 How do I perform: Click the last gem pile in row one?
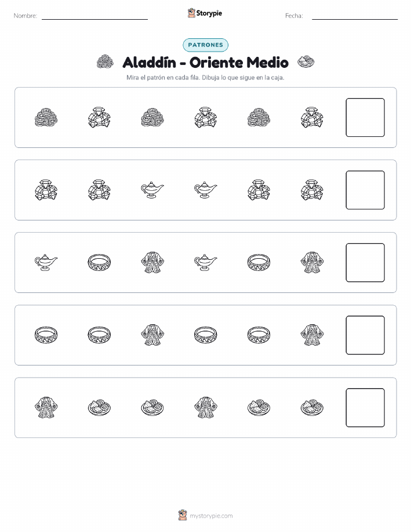[312, 118]
